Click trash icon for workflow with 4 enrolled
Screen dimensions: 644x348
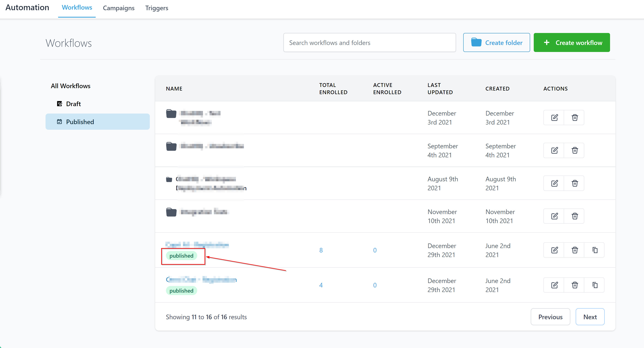574,285
